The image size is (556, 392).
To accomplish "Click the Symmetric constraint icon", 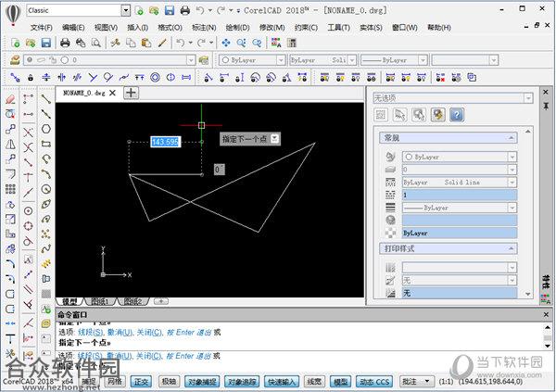I will (x=171, y=77).
